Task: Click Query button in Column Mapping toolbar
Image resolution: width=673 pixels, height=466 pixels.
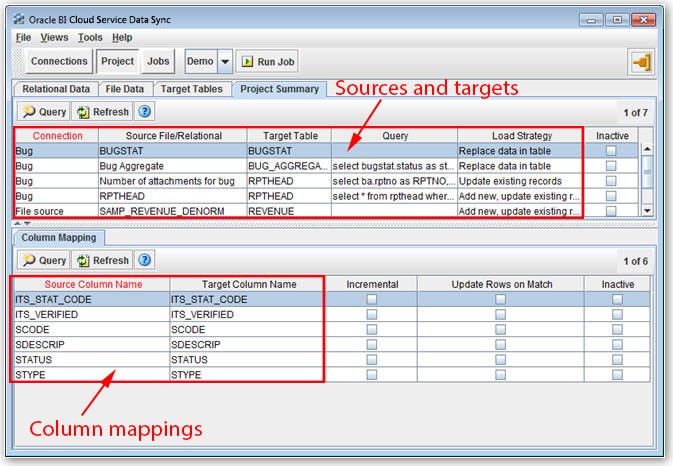Action: [44, 260]
